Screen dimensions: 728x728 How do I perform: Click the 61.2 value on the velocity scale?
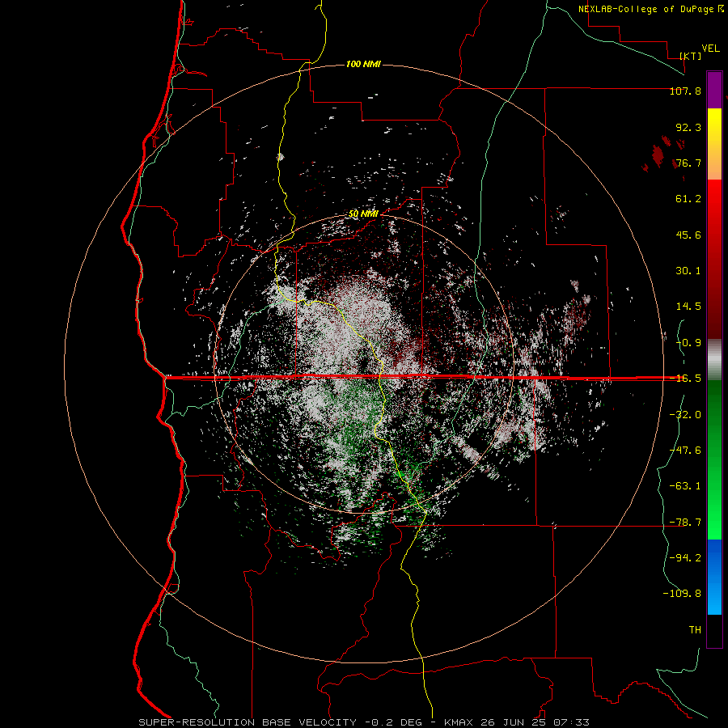688,199
